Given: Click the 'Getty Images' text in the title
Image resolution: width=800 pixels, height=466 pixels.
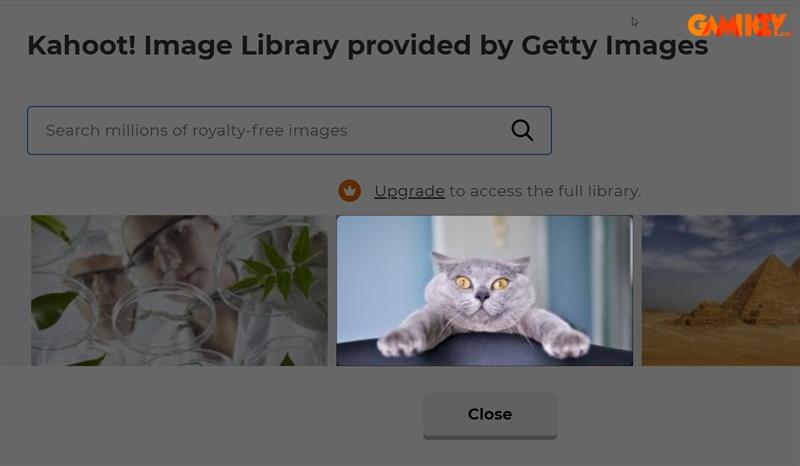Looking at the screenshot, I should point(614,46).
